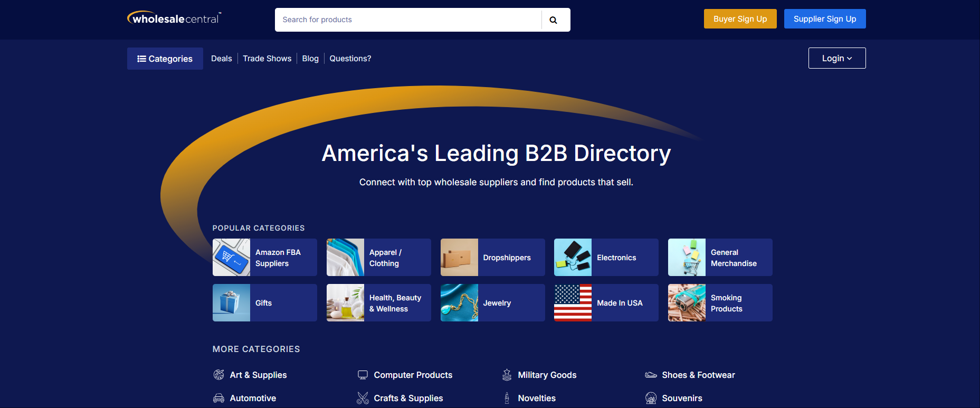Click the Novelties icon
980x408 pixels.
click(507, 398)
